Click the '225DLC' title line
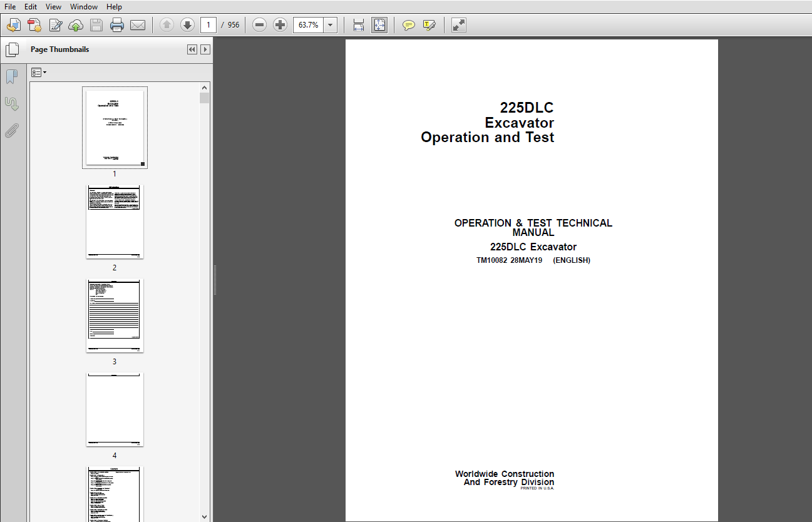 [x=527, y=108]
